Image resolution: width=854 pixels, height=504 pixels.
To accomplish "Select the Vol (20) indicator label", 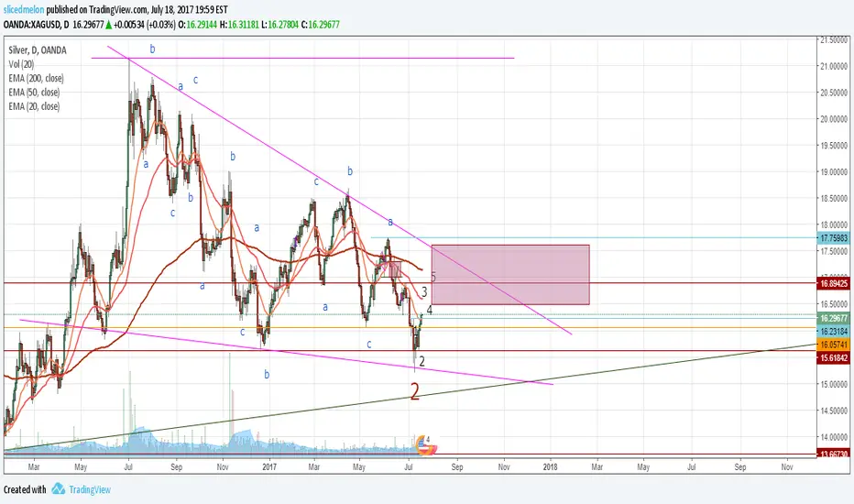I will click(21, 64).
